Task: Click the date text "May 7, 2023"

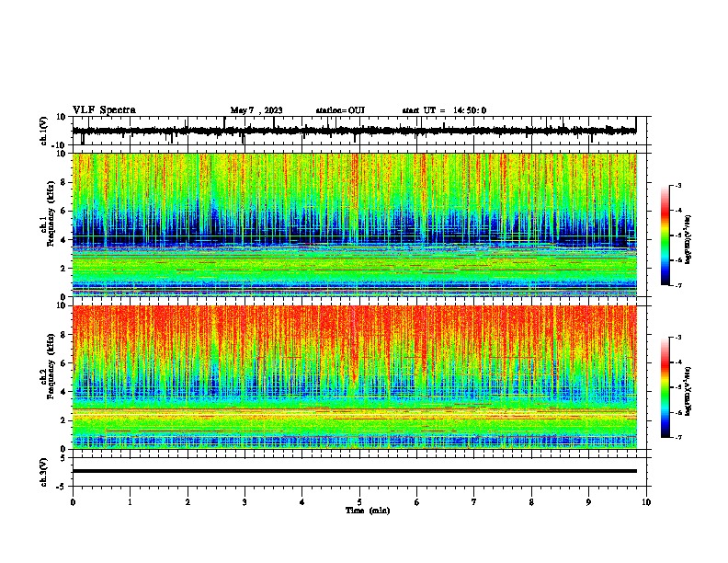Action: pyautogui.click(x=256, y=110)
